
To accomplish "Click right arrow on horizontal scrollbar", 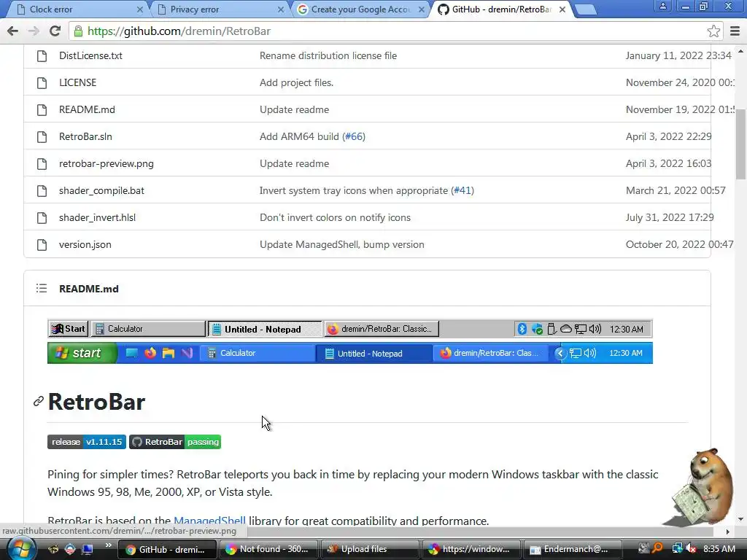I will coord(727,532).
